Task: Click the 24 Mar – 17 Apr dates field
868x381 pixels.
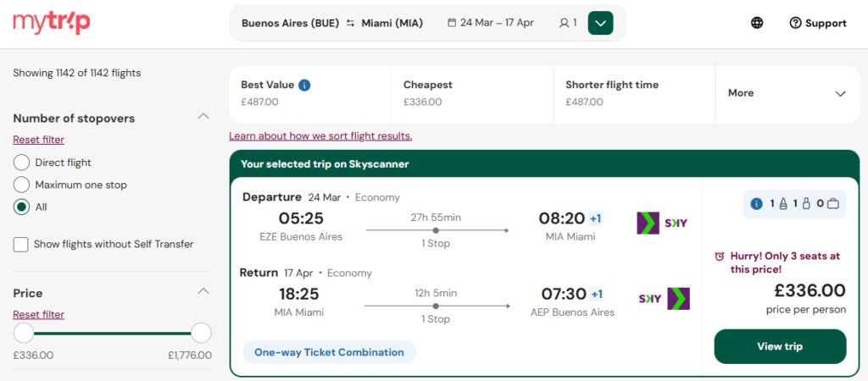Action: [491, 23]
